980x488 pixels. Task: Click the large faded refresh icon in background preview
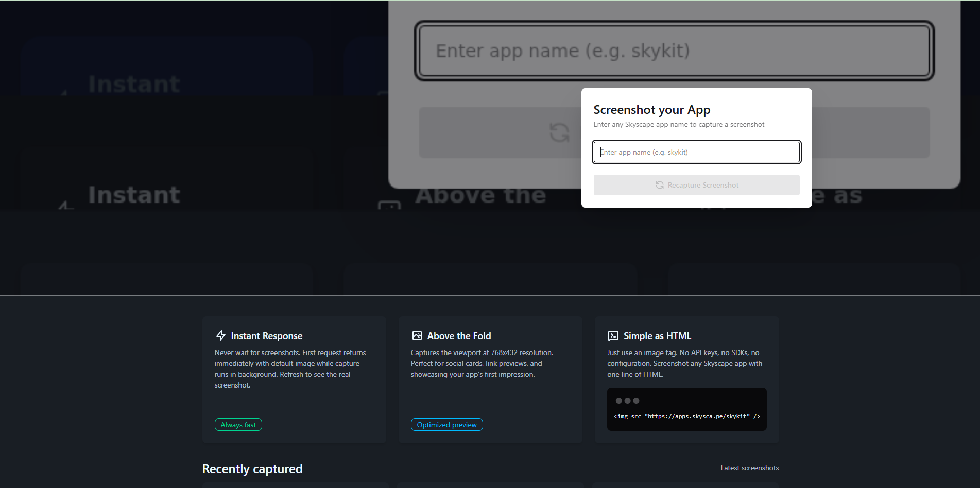[x=559, y=132]
